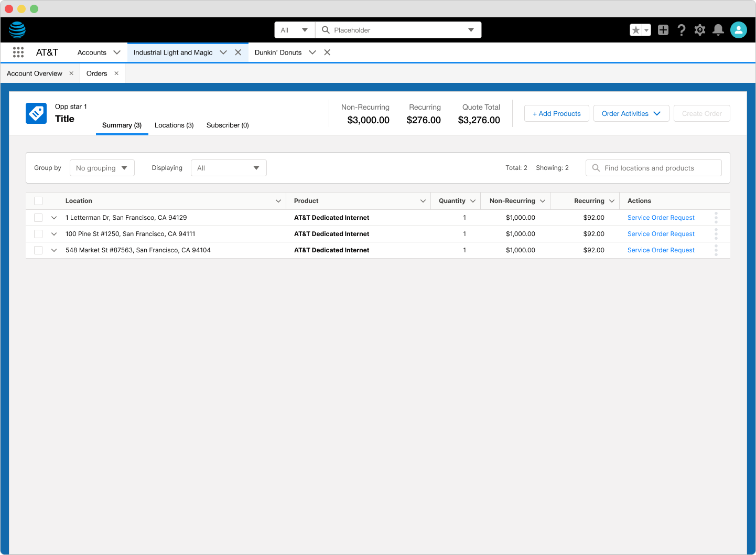Focus the Find locations and products field
The height and width of the screenshot is (555, 756).
tap(654, 168)
